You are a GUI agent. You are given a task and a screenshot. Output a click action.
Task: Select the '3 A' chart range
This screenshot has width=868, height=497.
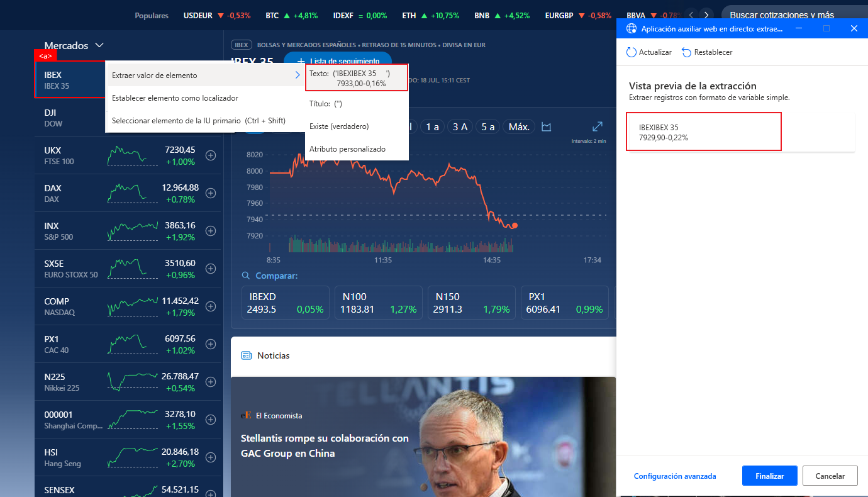pyautogui.click(x=460, y=126)
